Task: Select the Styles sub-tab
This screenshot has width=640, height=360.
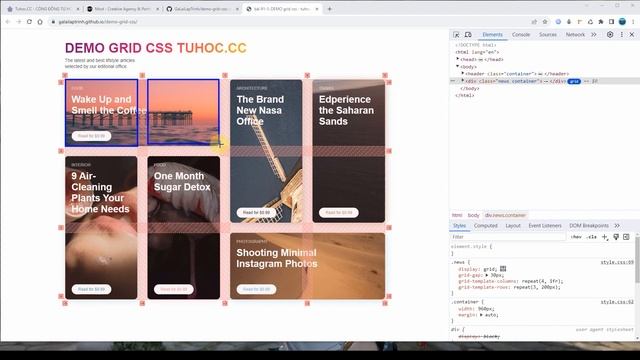Action: [x=459, y=226]
